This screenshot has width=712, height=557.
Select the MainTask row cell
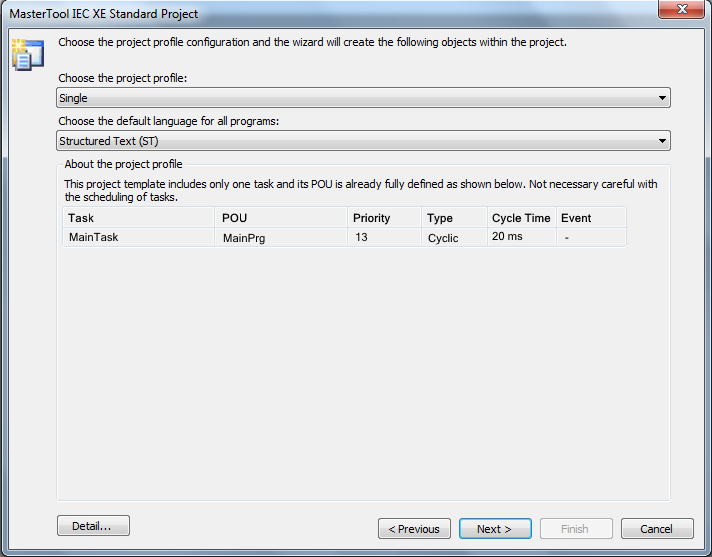138,237
